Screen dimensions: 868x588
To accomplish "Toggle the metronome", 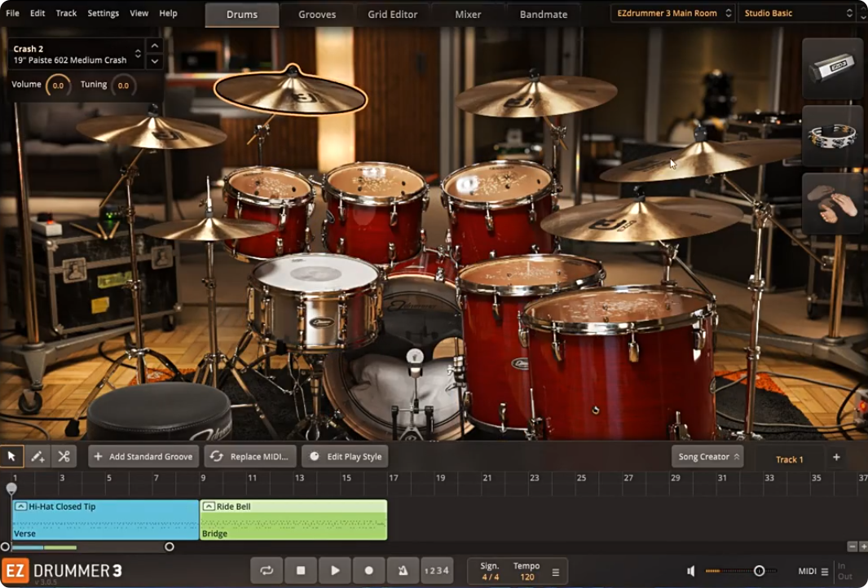I will point(403,570).
